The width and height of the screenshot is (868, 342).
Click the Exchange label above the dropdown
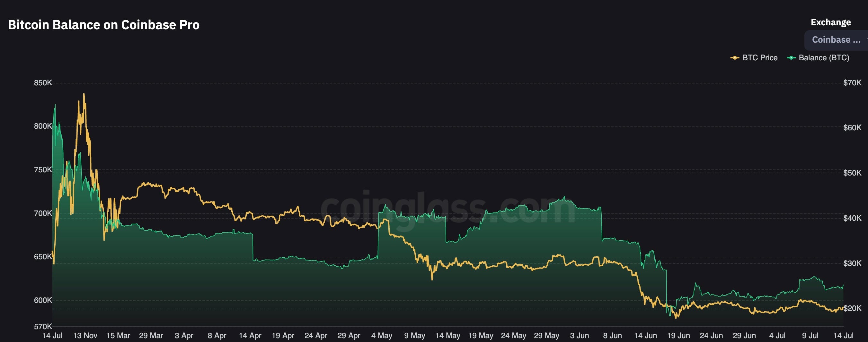(x=831, y=22)
